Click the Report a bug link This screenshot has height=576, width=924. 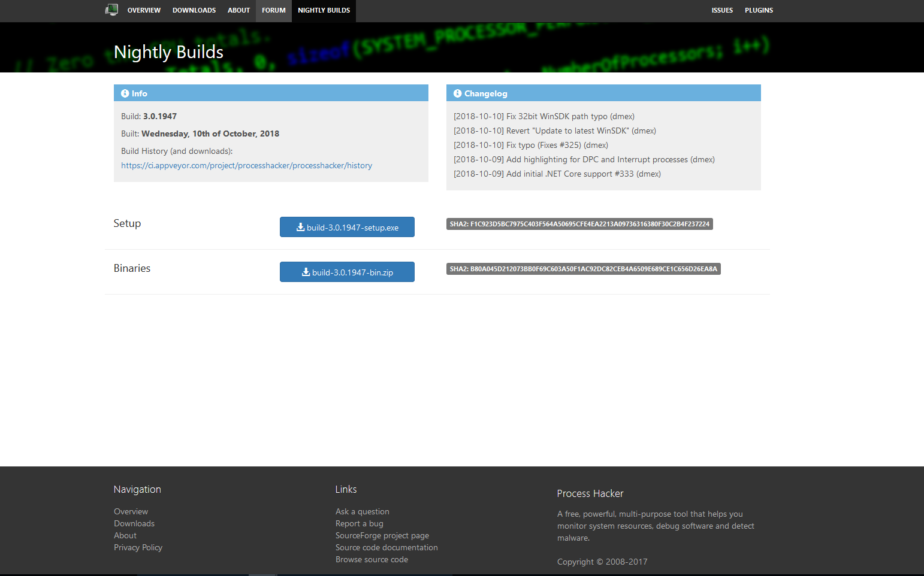(360, 523)
